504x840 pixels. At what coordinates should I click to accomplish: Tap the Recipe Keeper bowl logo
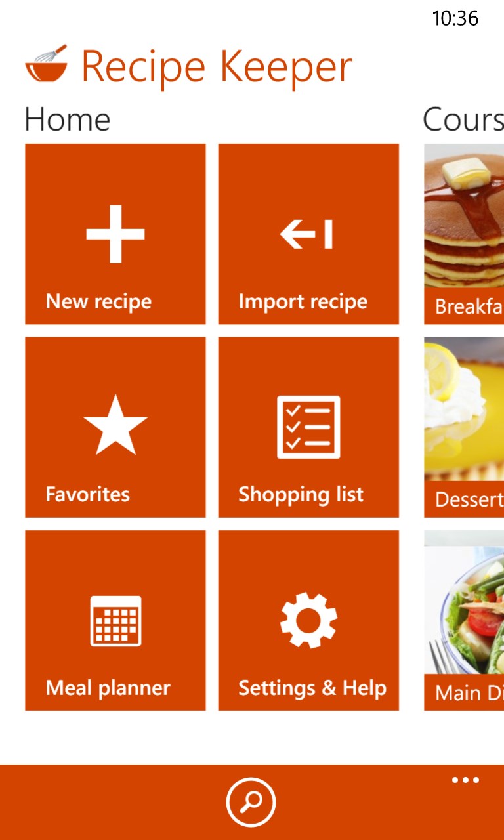[x=46, y=63]
